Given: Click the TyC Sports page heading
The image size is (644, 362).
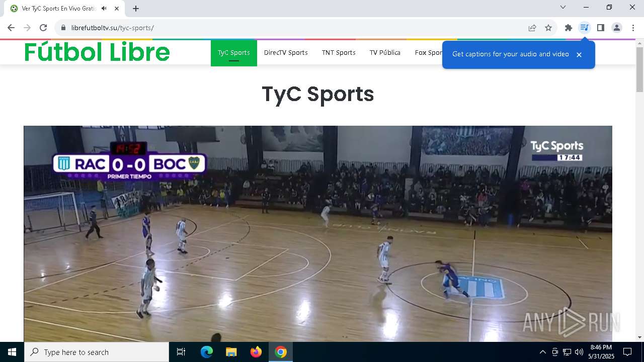Looking at the screenshot, I should (x=318, y=94).
